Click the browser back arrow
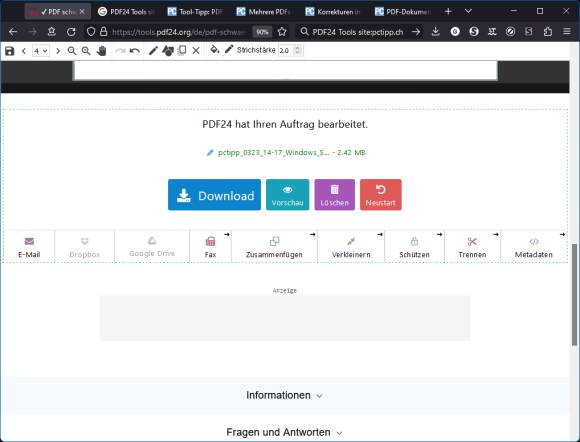This screenshot has width=580, height=442. [13, 32]
